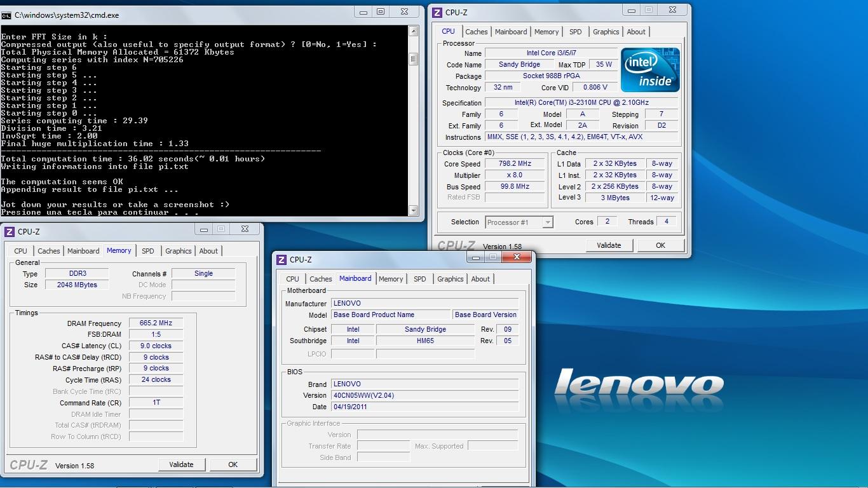Viewport: 868px width, 488px height.
Task: Select Graphics tab in the Memory CPU-Z window
Action: pyautogui.click(x=178, y=251)
